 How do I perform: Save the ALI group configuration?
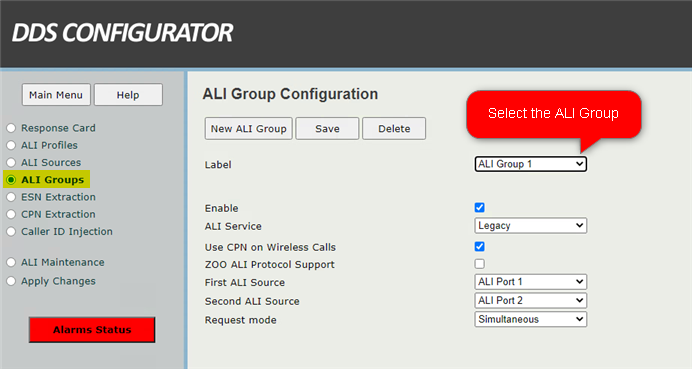coord(327,128)
